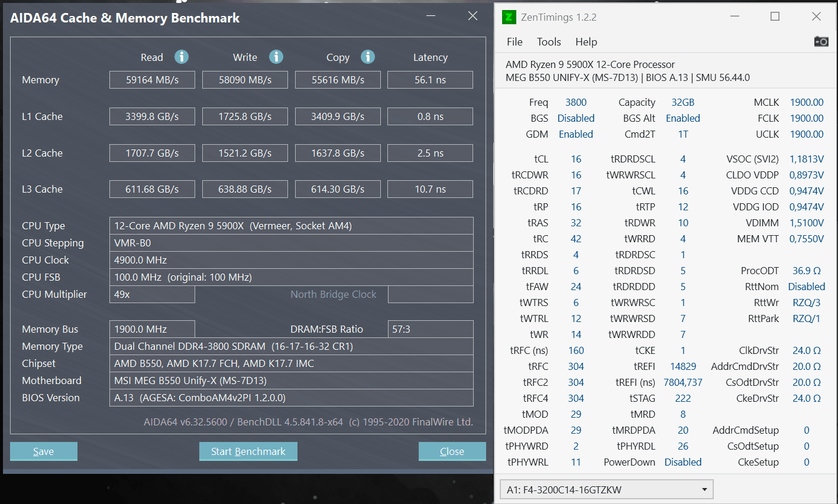Click the MEM VTT value 0,7550V
Image resolution: width=838 pixels, height=504 pixels.
tap(807, 239)
